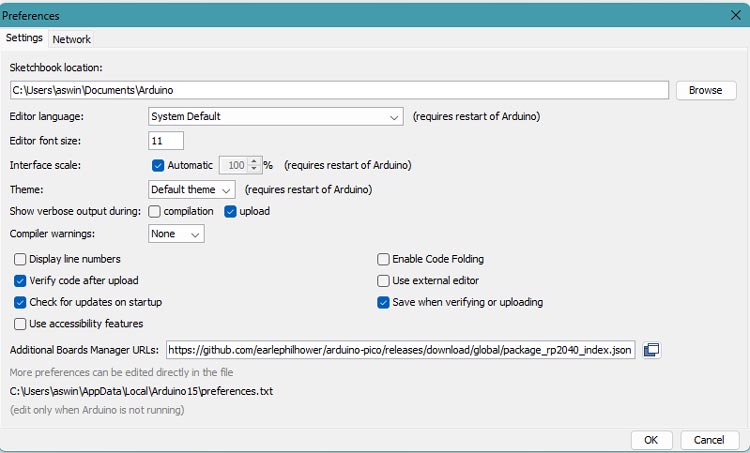Image resolution: width=750 pixels, height=453 pixels.
Task: Uncheck Save when verifying or uploading
Action: pos(383,302)
